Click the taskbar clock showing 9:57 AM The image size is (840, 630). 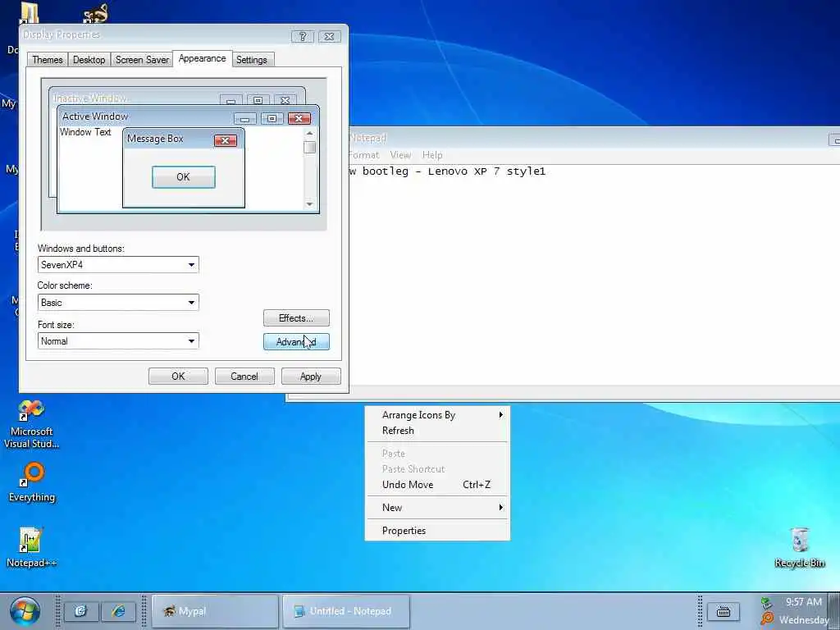click(804, 602)
